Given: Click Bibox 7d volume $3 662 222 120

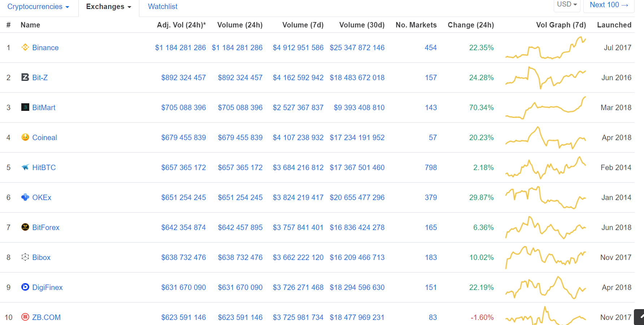Looking at the screenshot, I should [298, 257].
